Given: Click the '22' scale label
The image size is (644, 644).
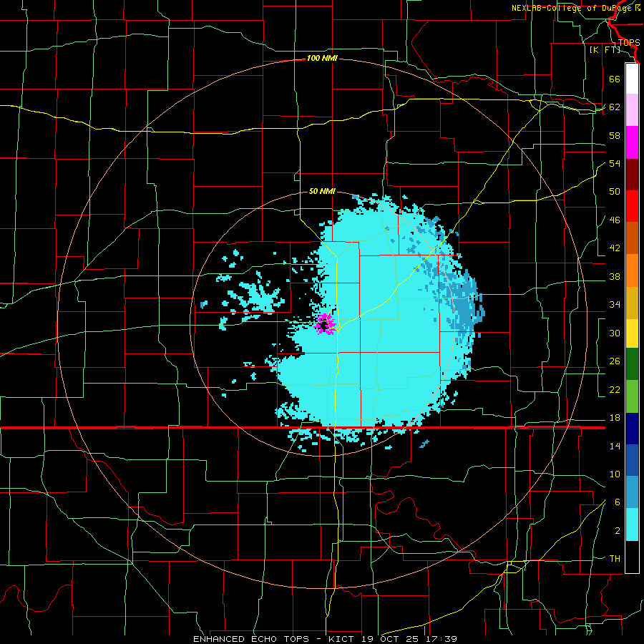Looking at the screenshot, I should pos(615,389).
